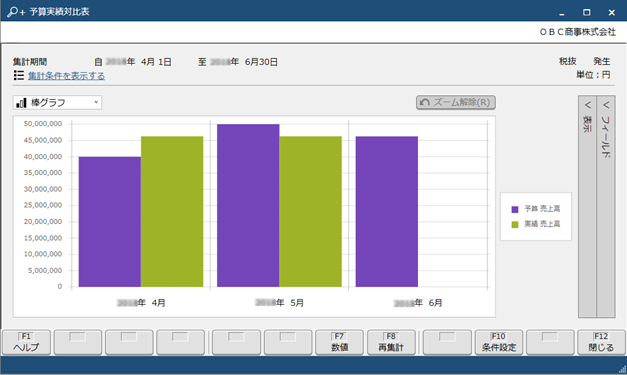Click the 6月 axis label
Screen dimensions: 627x375
(x=418, y=303)
